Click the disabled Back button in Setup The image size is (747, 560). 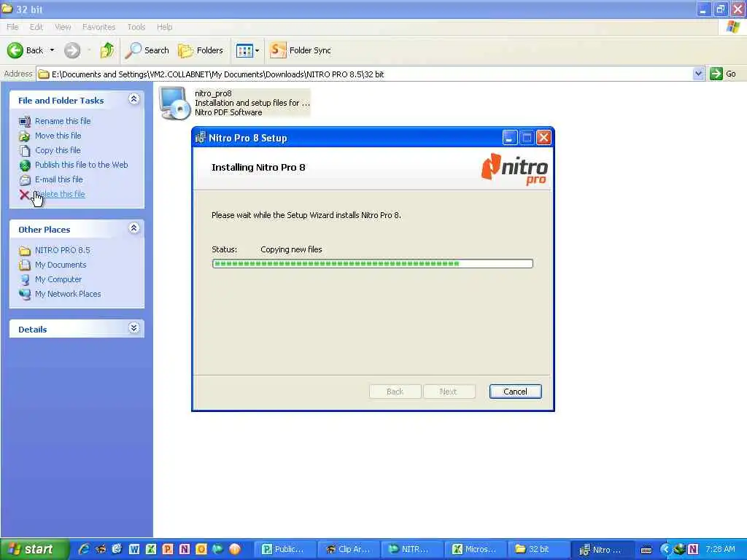pyautogui.click(x=395, y=392)
